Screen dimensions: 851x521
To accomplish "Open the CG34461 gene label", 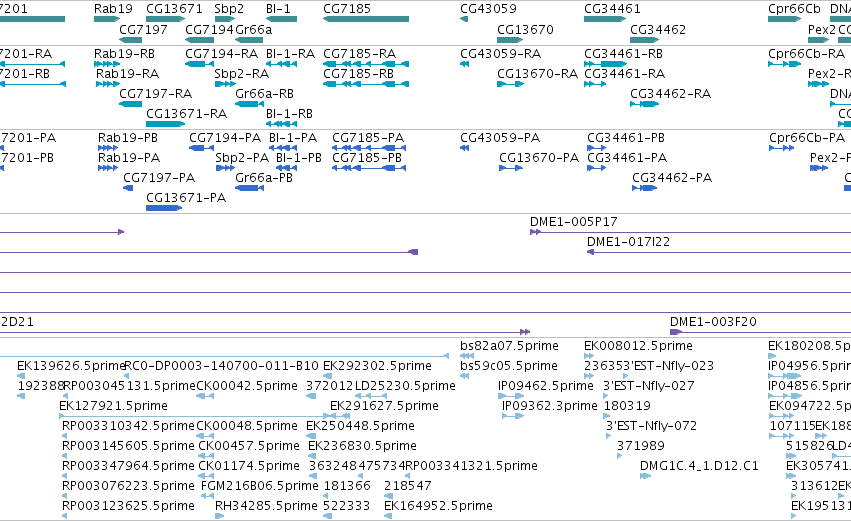I will pyautogui.click(x=612, y=9).
